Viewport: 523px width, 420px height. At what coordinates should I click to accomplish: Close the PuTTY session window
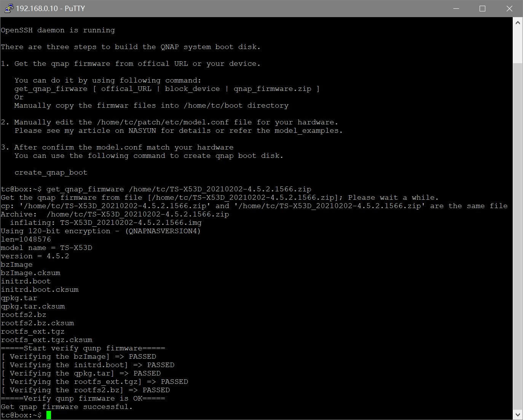pyautogui.click(x=509, y=8)
